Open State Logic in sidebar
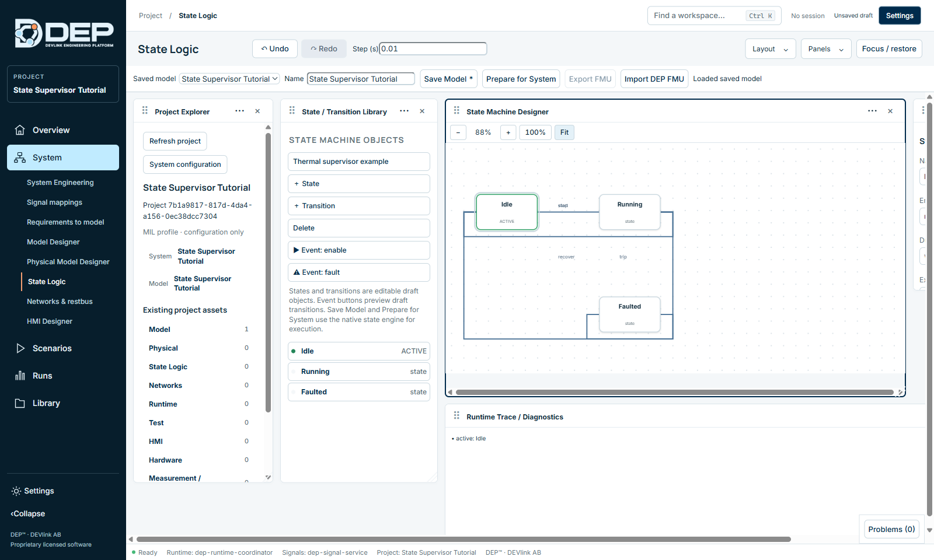 [47, 282]
